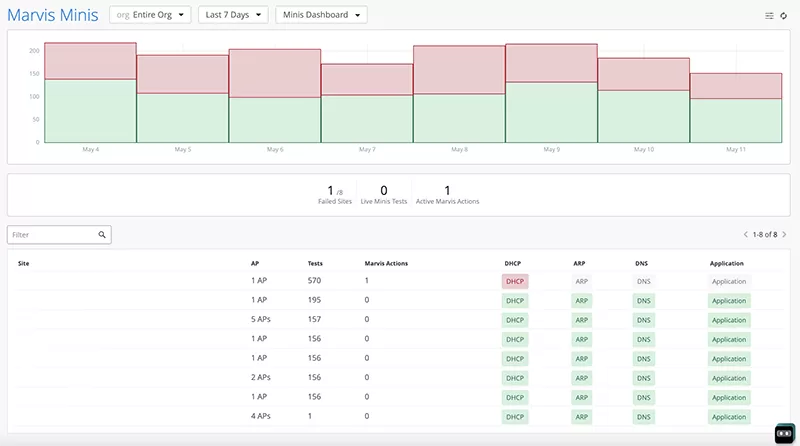Click the May 4 bar in chart

[90, 92]
